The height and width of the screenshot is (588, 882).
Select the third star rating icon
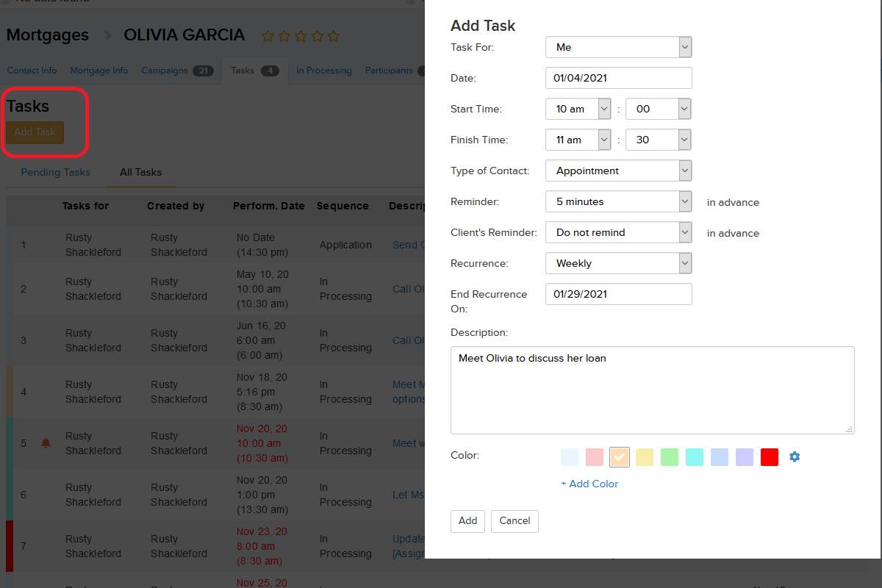point(301,36)
